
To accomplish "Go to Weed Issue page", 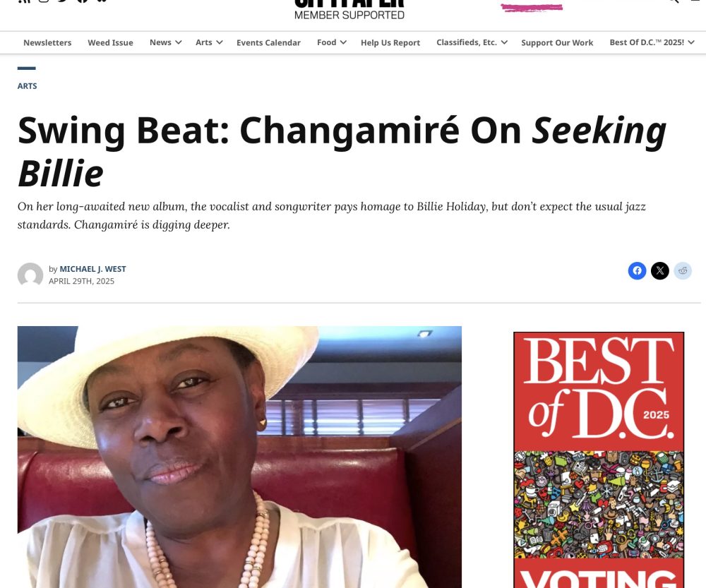I will (x=110, y=42).
